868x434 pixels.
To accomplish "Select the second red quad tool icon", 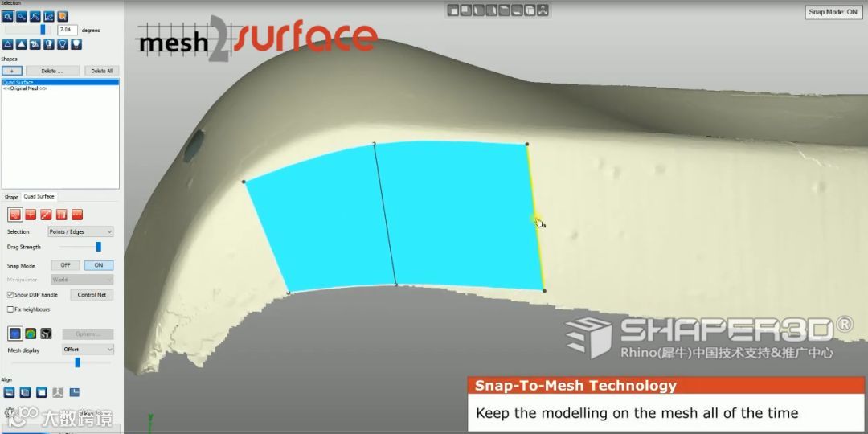I will (x=31, y=215).
